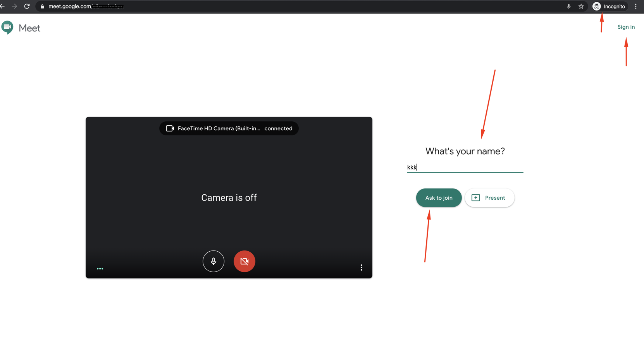The height and width of the screenshot is (342, 644).
Task: Open more options in the video preview
Action: click(361, 268)
